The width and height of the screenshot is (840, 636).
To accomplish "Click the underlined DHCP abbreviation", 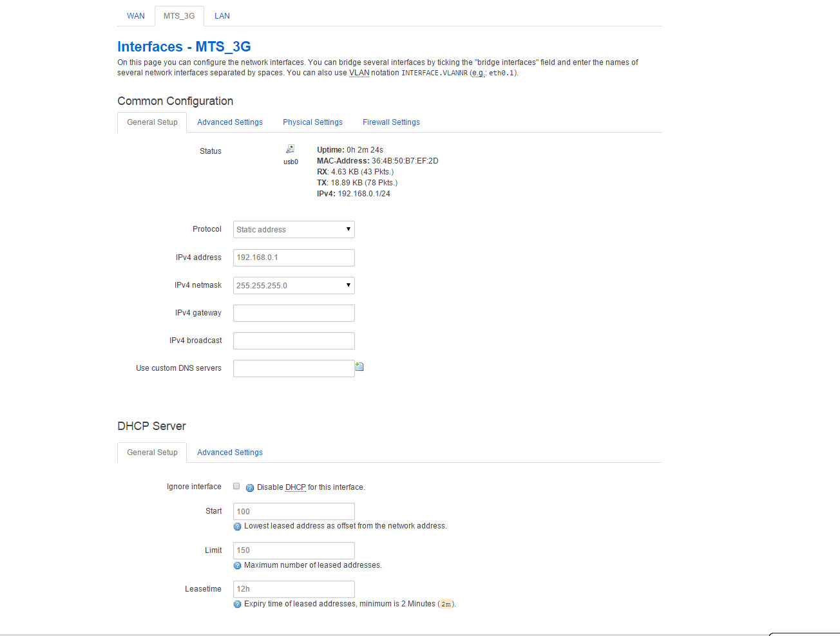I will click(x=296, y=487).
